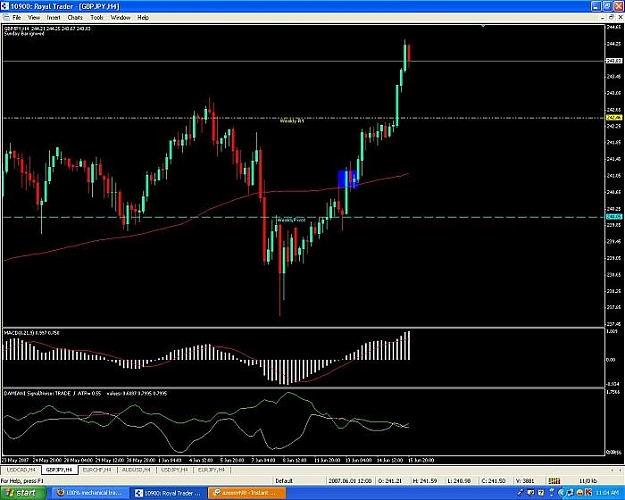Switch to the USDCAD,H4 chart tab

click(x=21, y=470)
